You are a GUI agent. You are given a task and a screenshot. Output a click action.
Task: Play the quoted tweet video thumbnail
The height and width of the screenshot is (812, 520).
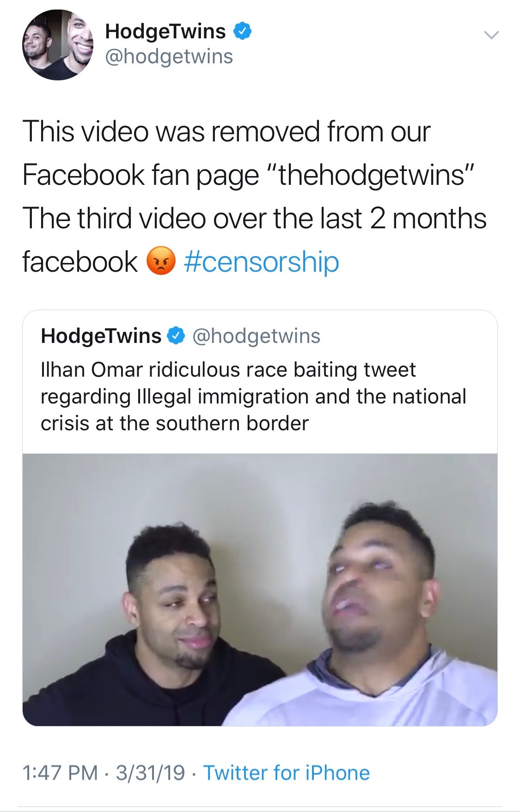click(260, 590)
